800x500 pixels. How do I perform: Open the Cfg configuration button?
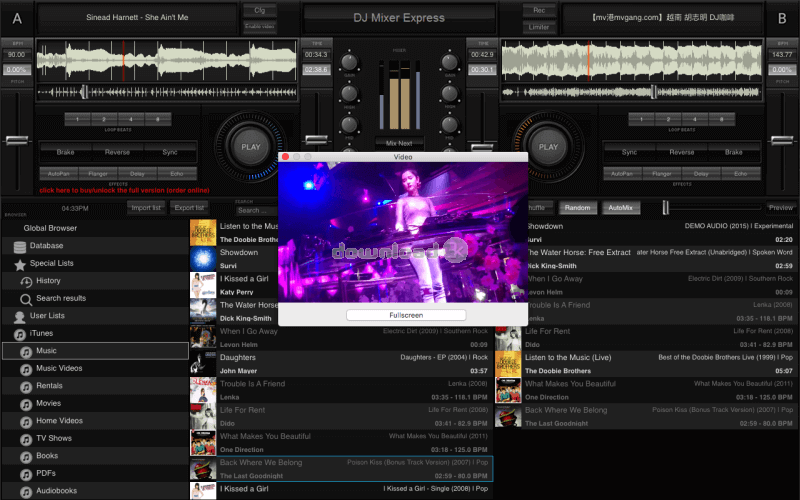click(260, 10)
